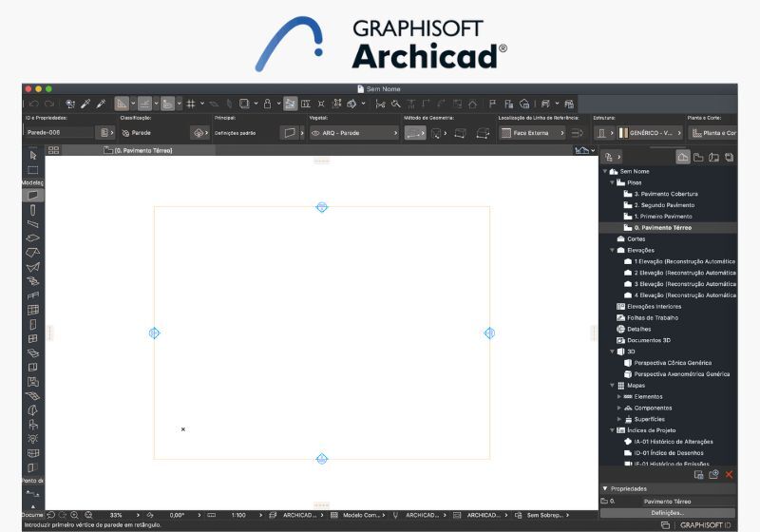Toggle the guide lines button in the toolbar
The image size is (760, 532).
click(122, 104)
